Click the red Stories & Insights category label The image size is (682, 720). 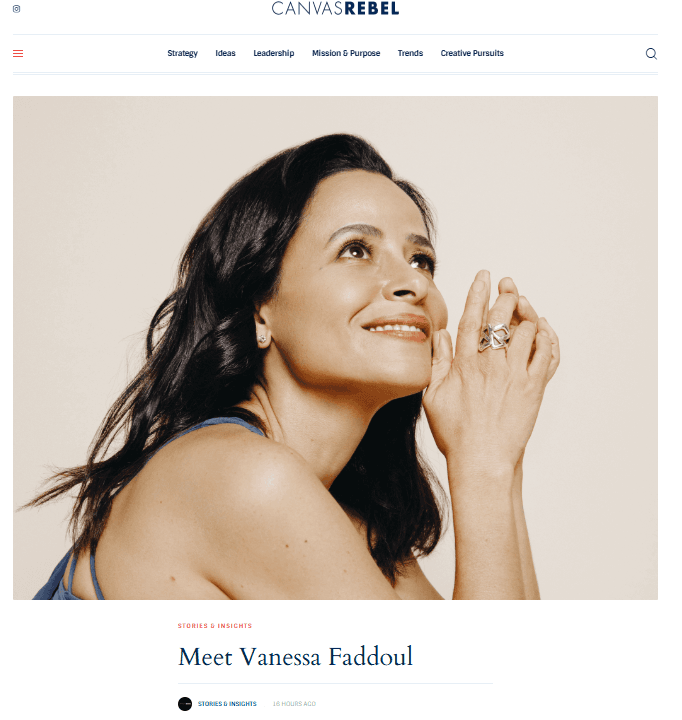(x=215, y=625)
